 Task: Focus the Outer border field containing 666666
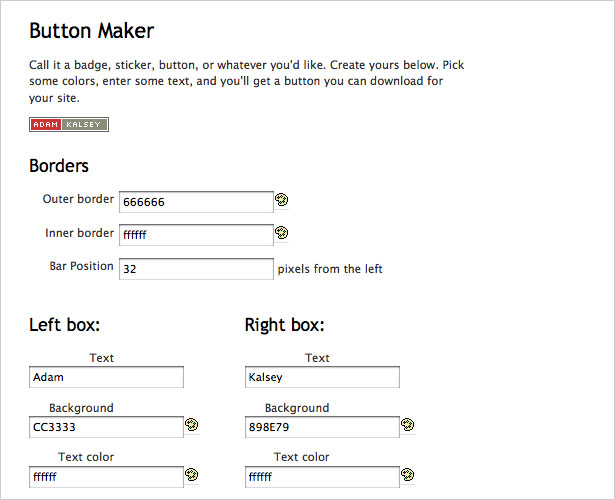[x=196, y=202]
